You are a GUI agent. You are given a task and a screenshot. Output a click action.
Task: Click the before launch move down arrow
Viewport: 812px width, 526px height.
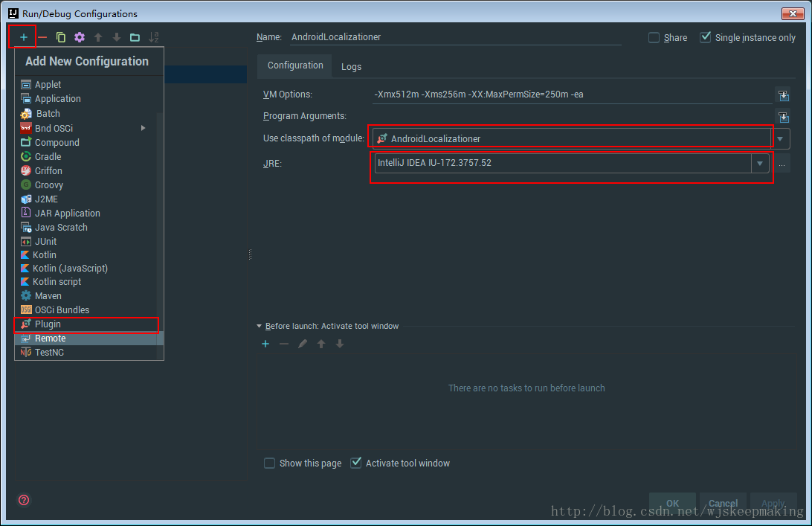pos(340,344)
